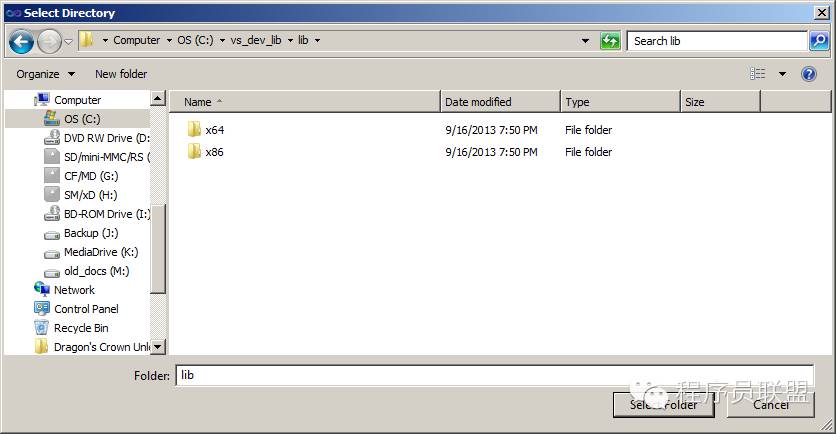Viewport: 836px width, 434px height.
Task: Navigate to Computer in the breadcrumb
Action: click(x=136, y=40)
